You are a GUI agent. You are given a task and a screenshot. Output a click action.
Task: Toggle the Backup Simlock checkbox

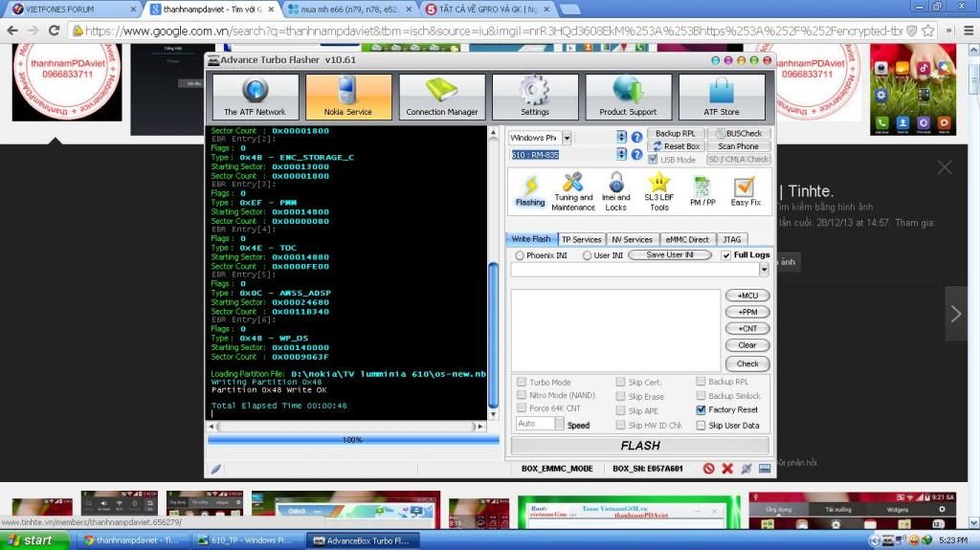click(x=701, y=396)
